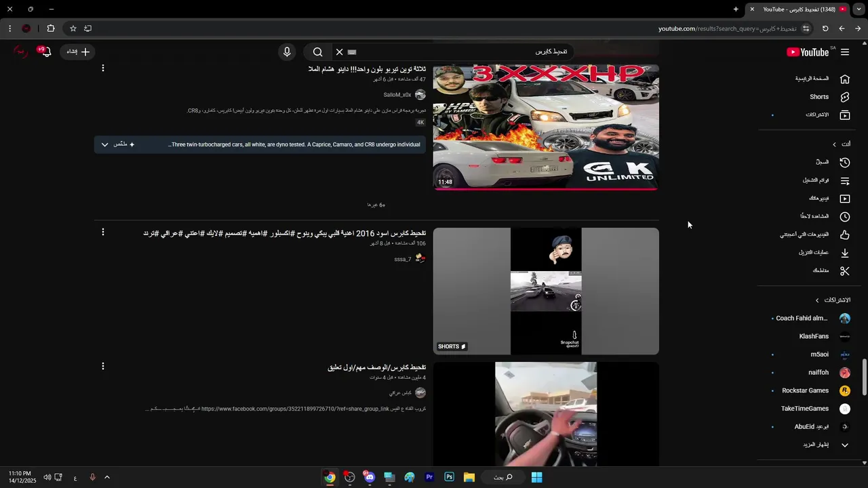This screenshot has width=868, height=488.
Task: Open the Windows Start button
Action: 536,477
